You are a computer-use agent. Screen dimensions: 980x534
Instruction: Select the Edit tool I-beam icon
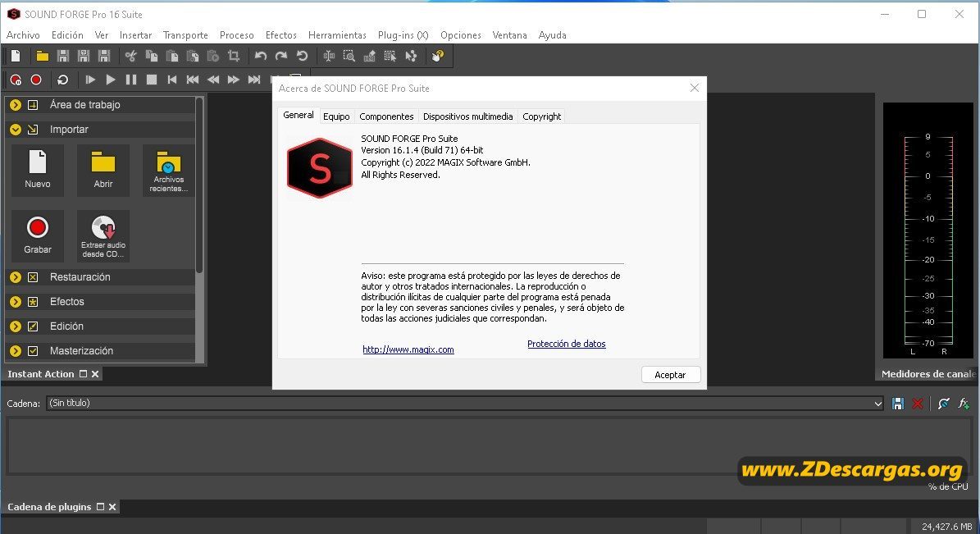329,57
